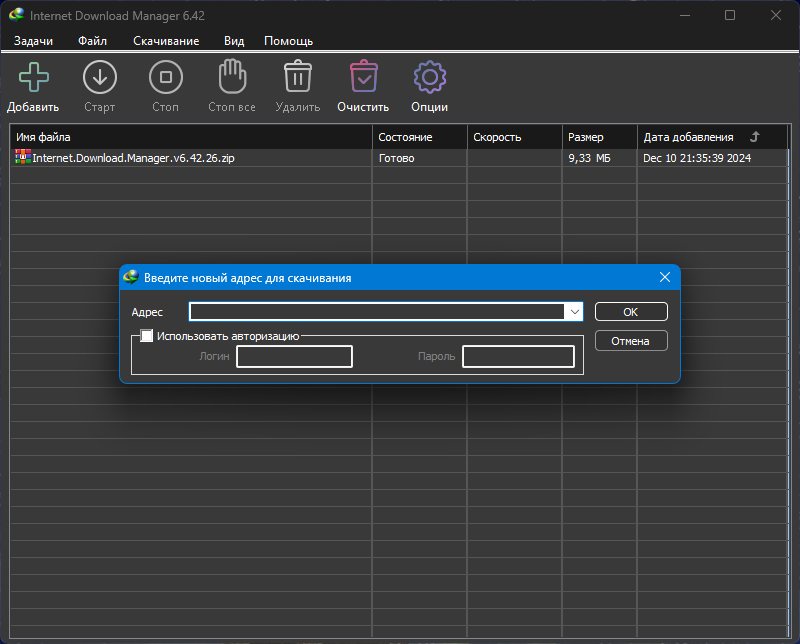Open Опции gear icon
Screen dimensions: 800x644
pyautogui.click(x=429, y=77)
